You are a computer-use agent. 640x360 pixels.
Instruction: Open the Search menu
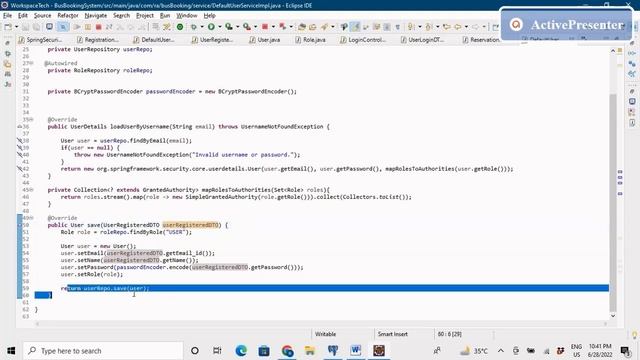pos(121,16)
